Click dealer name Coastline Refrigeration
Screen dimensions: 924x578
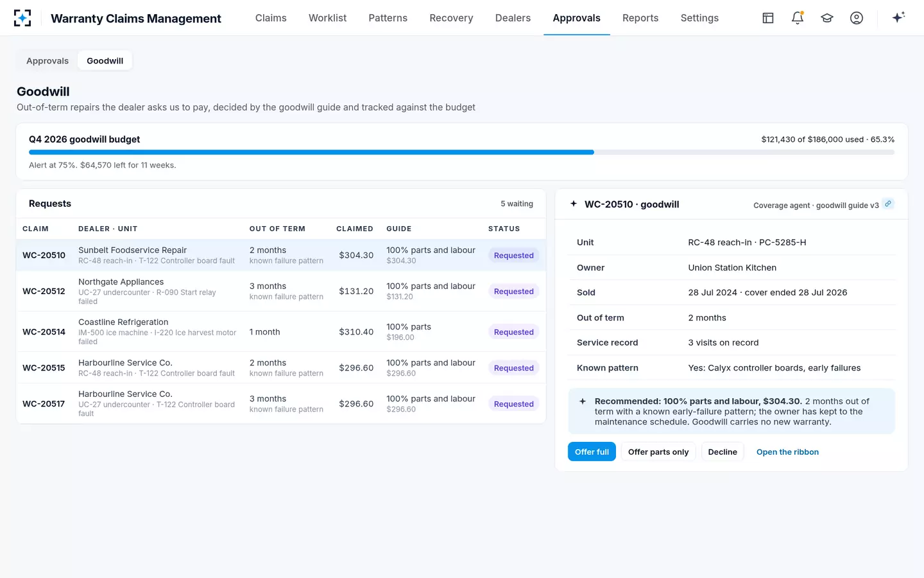click(x=123, y=322)
